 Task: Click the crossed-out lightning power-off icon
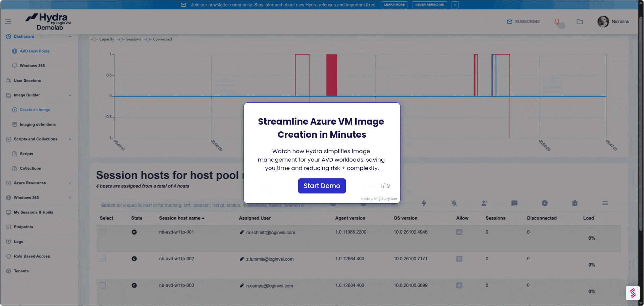click(x=454, y=203)
